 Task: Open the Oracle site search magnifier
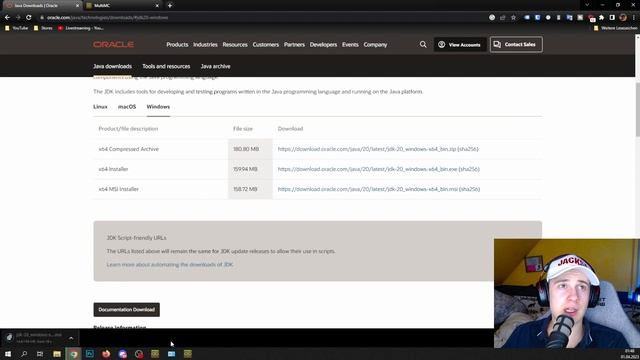pos(423,44)
